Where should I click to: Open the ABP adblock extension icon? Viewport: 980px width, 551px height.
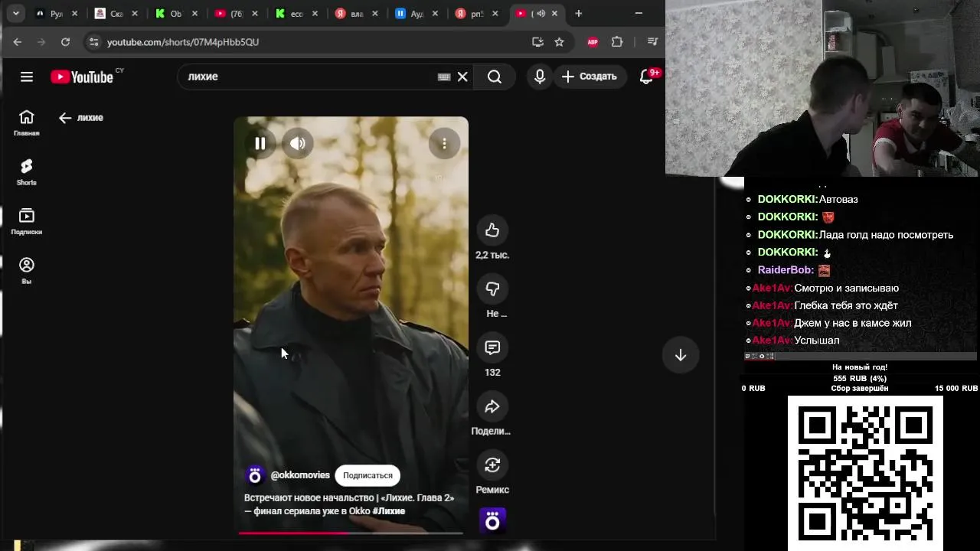coord(593,42)
